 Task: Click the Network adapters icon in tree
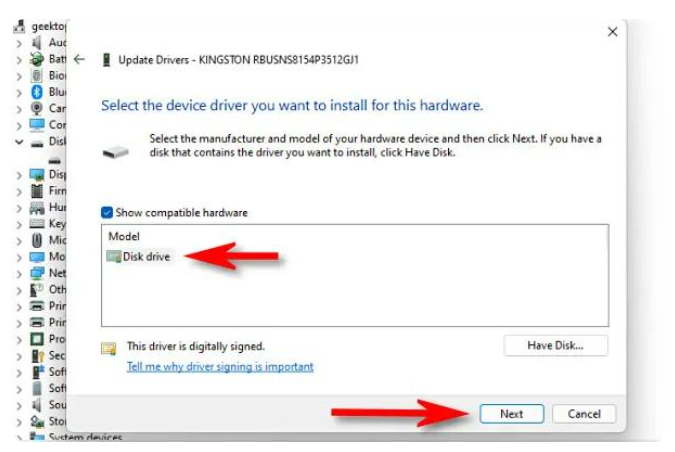click(x=38, y=273)
